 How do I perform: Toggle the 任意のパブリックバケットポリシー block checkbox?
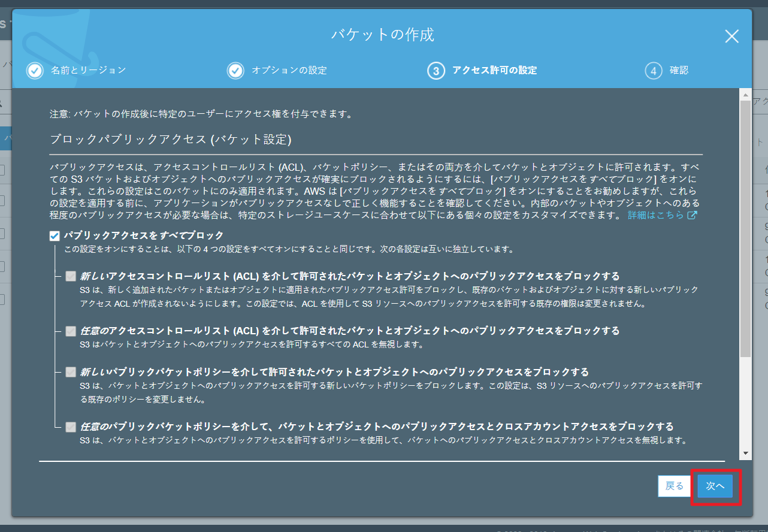click(x=71, y=427)
